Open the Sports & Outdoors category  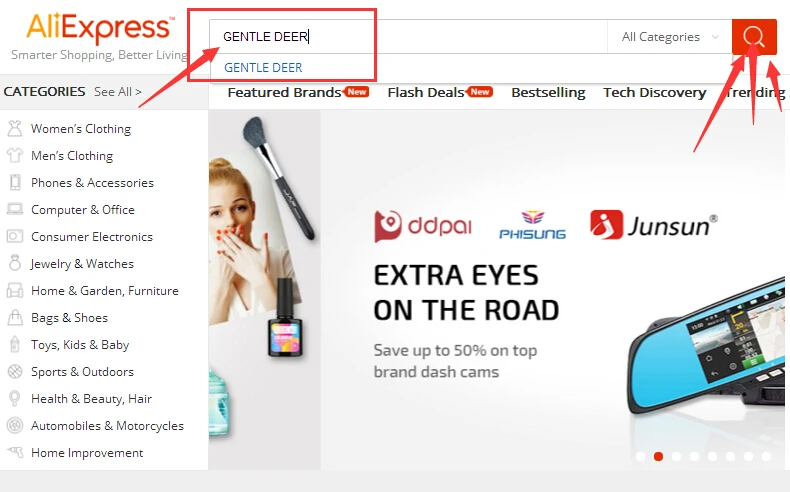(83, 372)
